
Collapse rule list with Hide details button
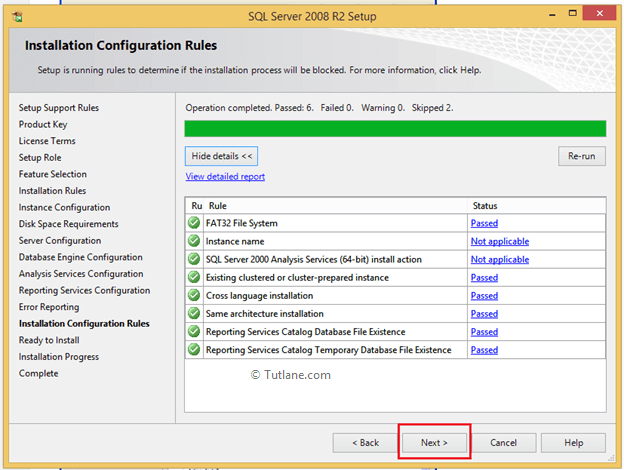(x=221, y=156)
